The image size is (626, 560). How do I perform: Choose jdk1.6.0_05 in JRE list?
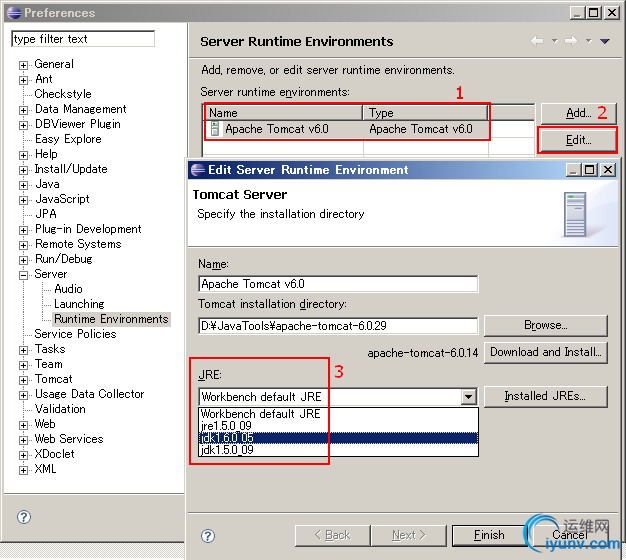tap(338, 438)
